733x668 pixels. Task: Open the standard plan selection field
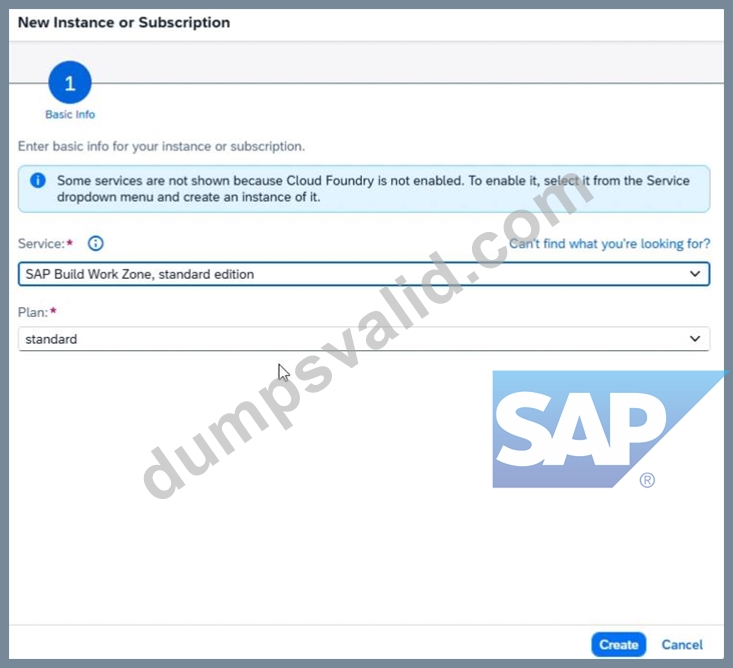click(x=364, y=338)
